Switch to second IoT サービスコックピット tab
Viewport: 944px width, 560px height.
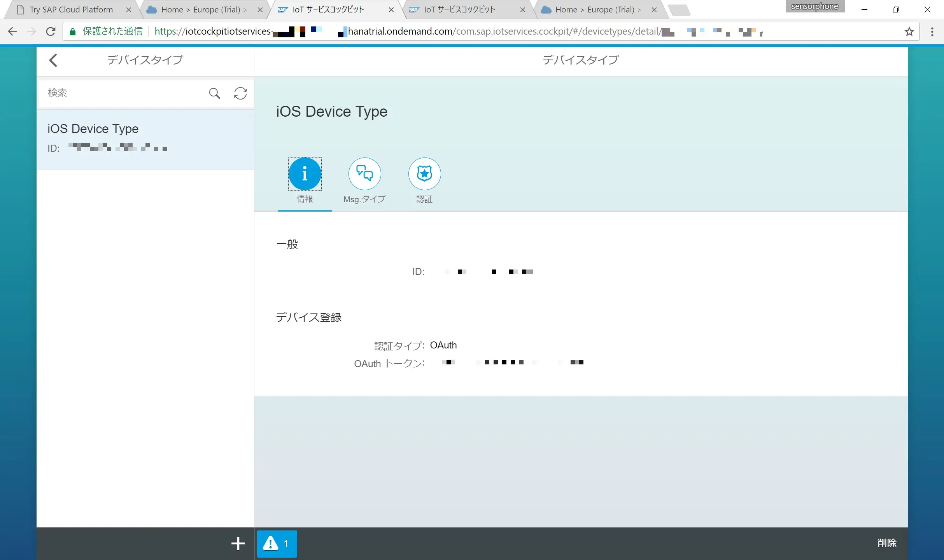coord(460,10)
